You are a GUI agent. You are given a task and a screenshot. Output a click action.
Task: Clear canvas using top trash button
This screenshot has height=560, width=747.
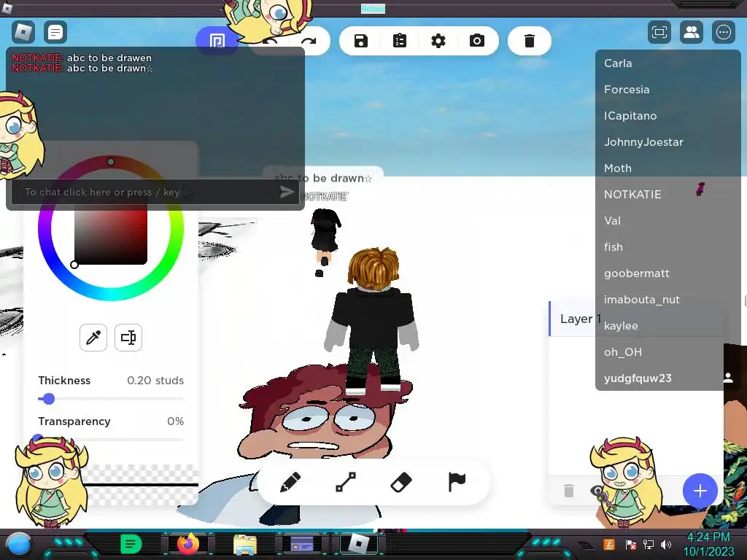(530, 41)
